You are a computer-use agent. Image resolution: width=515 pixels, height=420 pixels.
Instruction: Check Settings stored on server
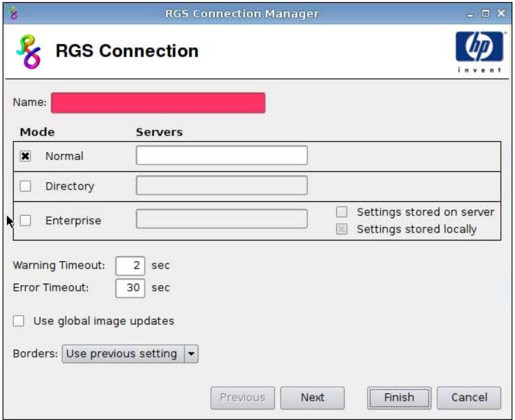point(341,212)
